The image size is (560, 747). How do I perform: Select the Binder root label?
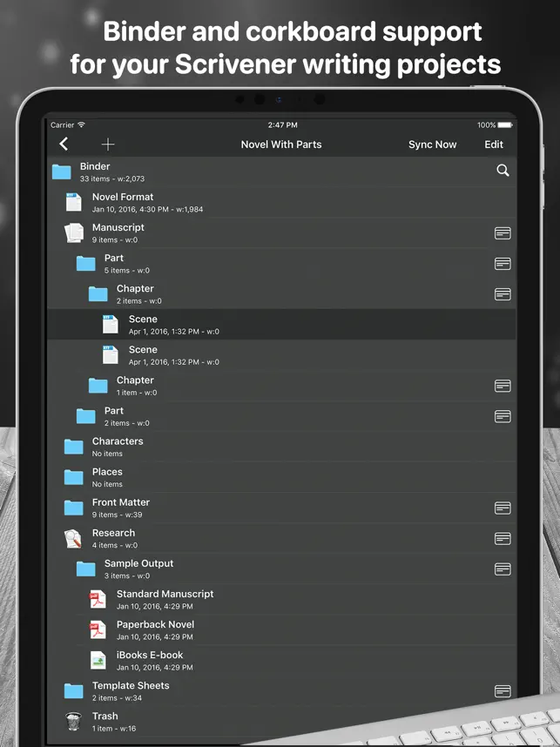tap(95, 166)
